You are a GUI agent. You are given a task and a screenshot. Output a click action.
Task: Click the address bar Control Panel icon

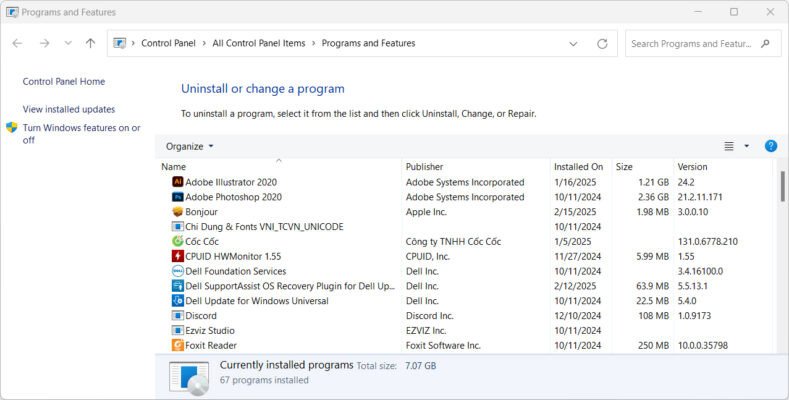click(119, 43)
